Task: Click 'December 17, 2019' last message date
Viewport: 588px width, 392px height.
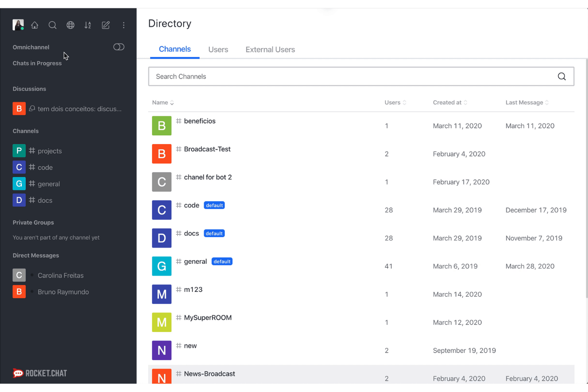Action: tap(536, 210)
